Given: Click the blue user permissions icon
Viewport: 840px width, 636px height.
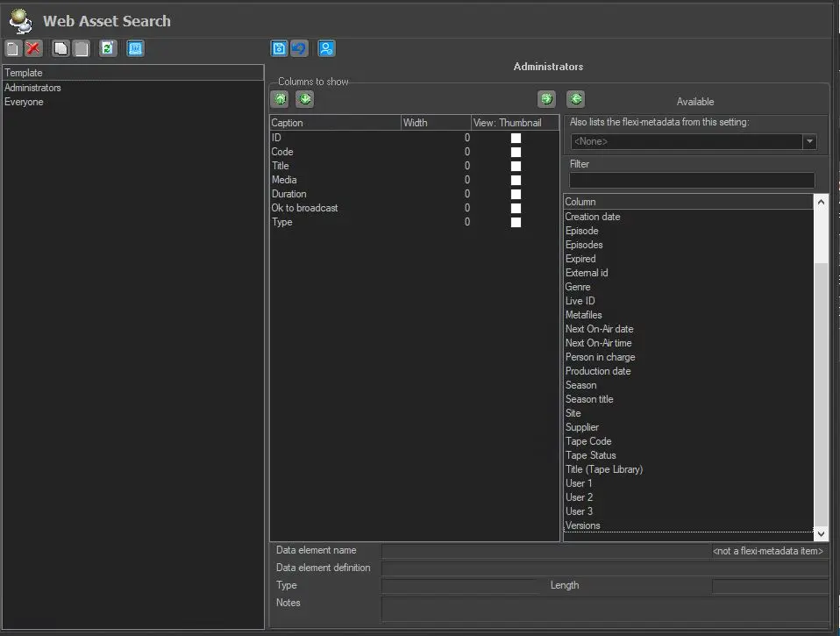Looking at the screenshot, I should [x=326, y=48].
